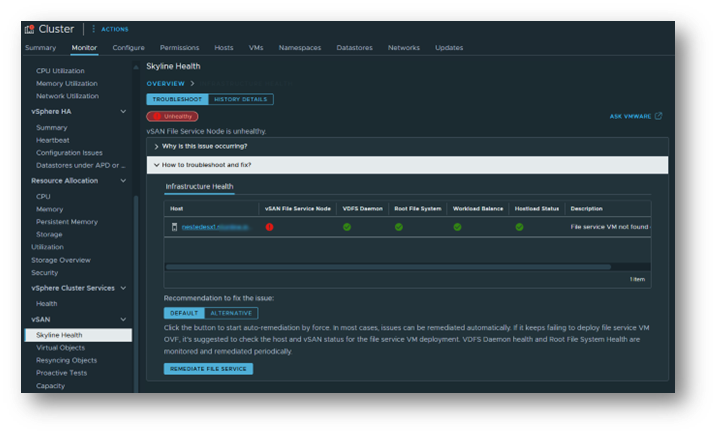
Task: Open Persistent Memory in sidebar
Action: [x=67, y=222]
